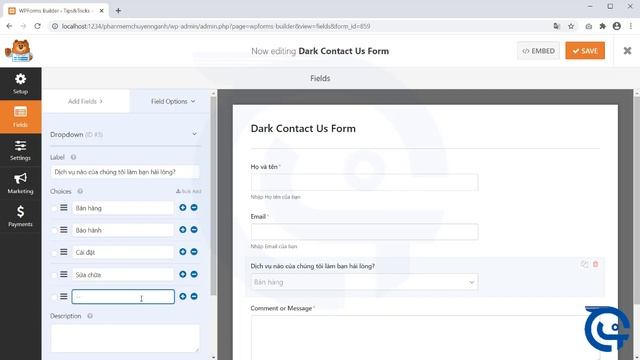Open the Bán hàng dropdown in form preview

pyautogui.click(x=364, y=282)
